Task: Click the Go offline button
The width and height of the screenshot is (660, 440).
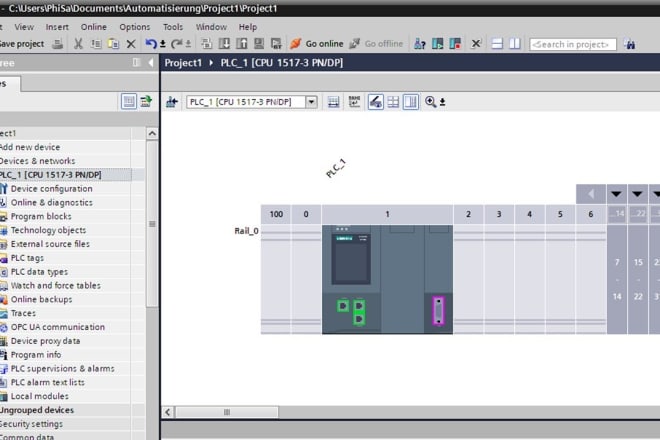Action: click(x=376, y=44)
